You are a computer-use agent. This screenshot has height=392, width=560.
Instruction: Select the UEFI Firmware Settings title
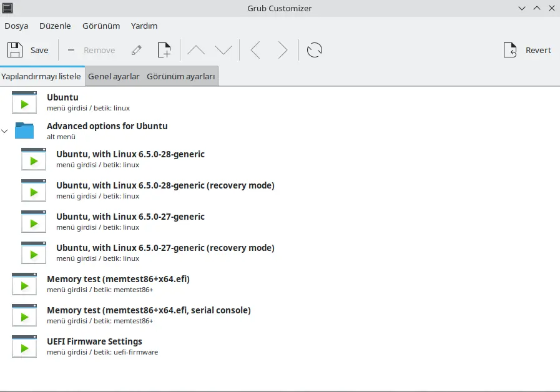coord(94,341)
